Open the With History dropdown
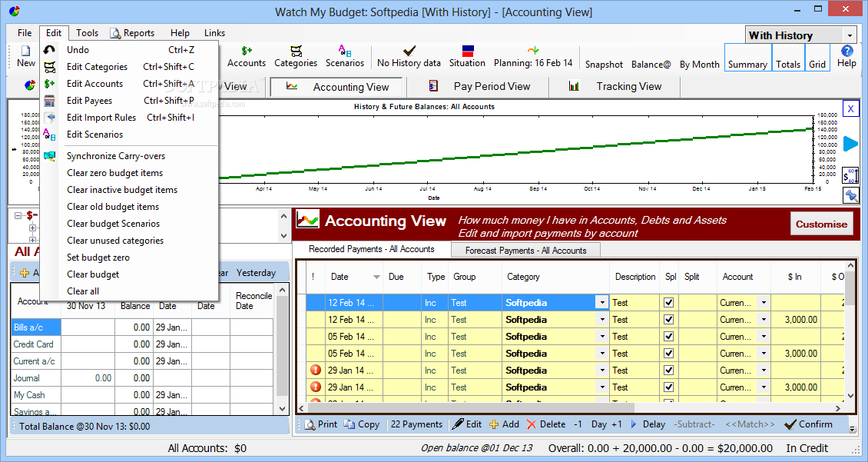Viewport: 868px width, 462px height. coord(850,35)
